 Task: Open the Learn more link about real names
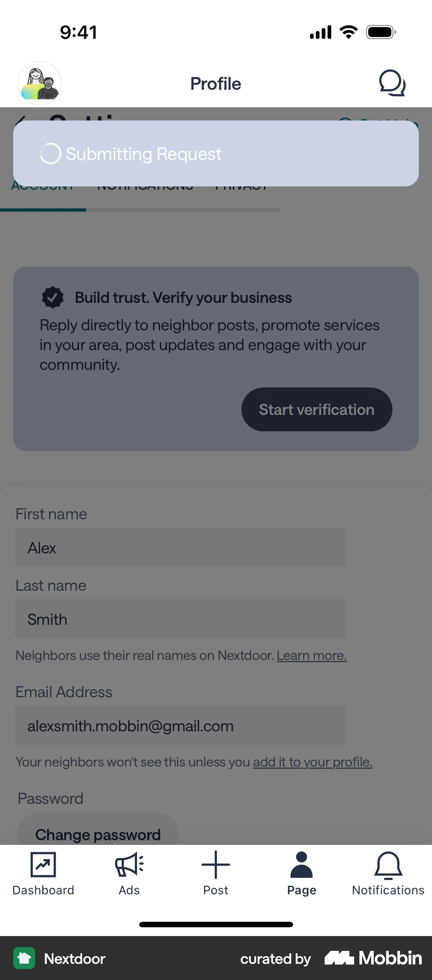click(x=312, y=655)
